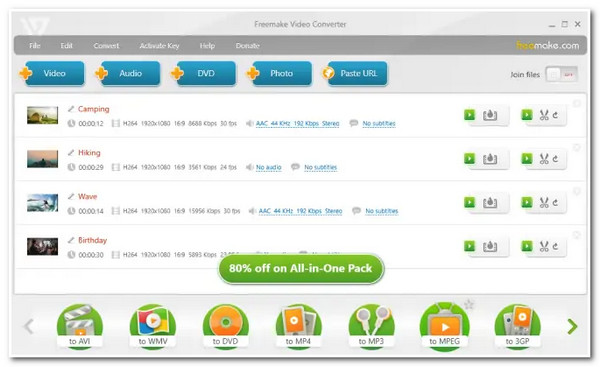600x367 pixels.
Task: Click the pencil rename icon next to Birthday
Action: tap(71, 240)
